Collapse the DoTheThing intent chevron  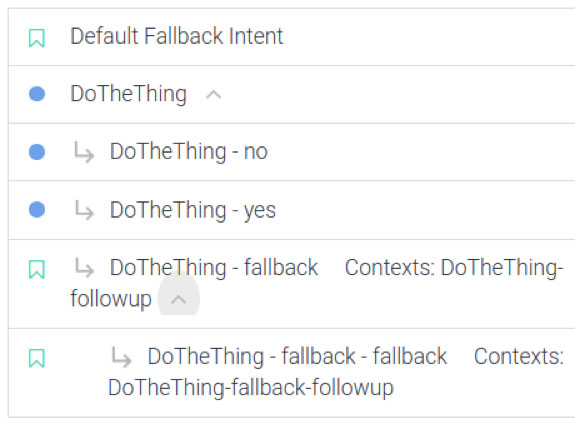[213, 95]
